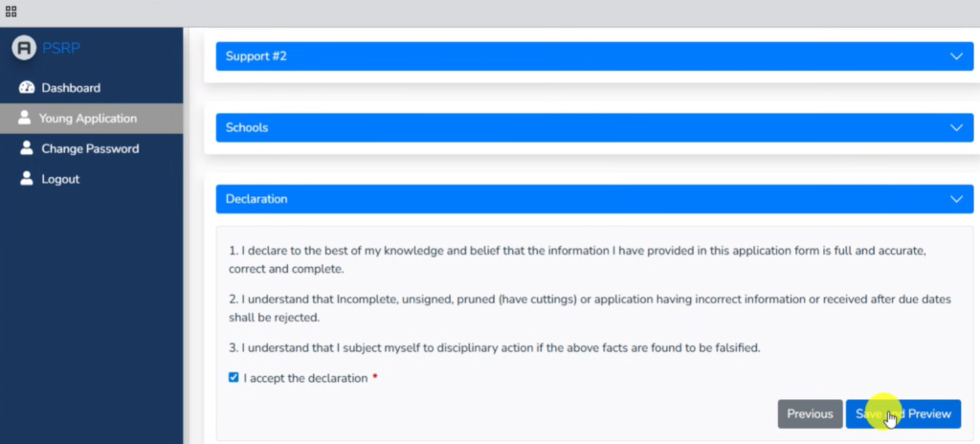Go to the Dashboard menu label
The image size is (980, 444).
coord(71,88)
